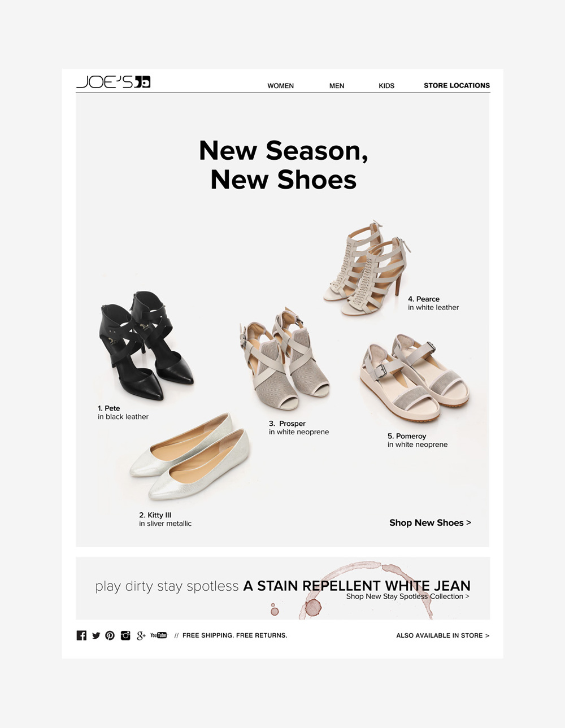Select the silver Kitty III flats image
Image resolution: width=565 pixels, height=728 pixels.
(190, 457)
